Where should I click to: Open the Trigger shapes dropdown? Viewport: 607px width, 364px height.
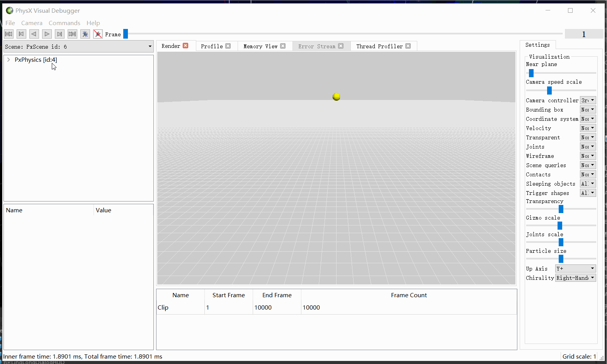pyautogui.click(x=588, y=193)
